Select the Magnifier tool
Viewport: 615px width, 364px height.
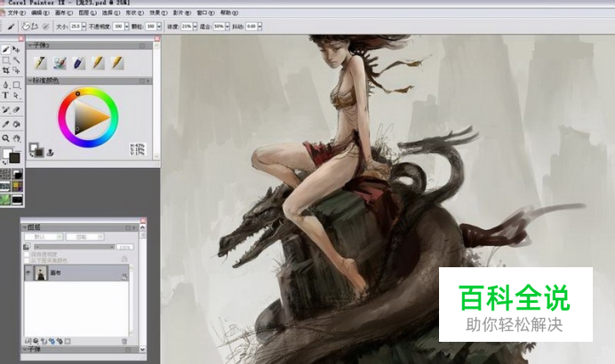[x=5, y=138]
